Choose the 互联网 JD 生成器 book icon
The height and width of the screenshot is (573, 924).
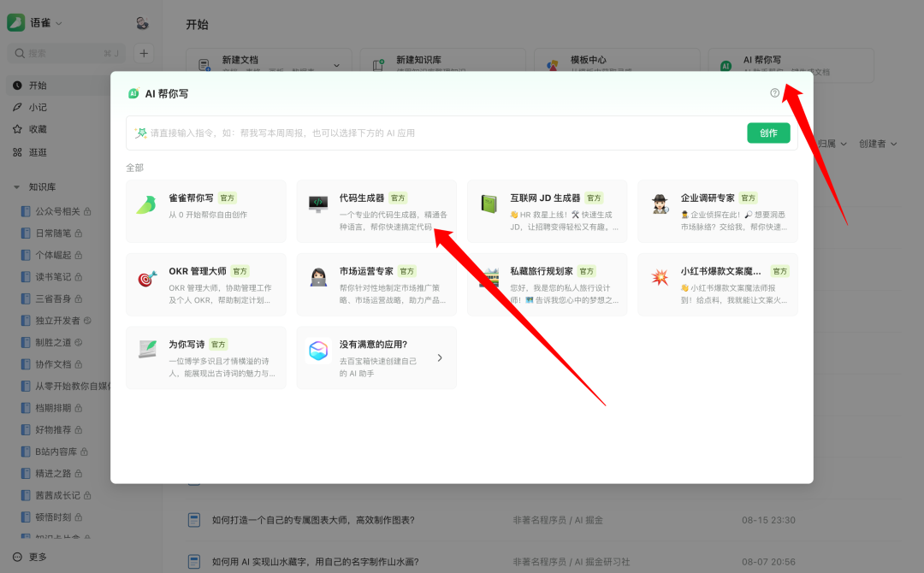[x=489, y=204]
